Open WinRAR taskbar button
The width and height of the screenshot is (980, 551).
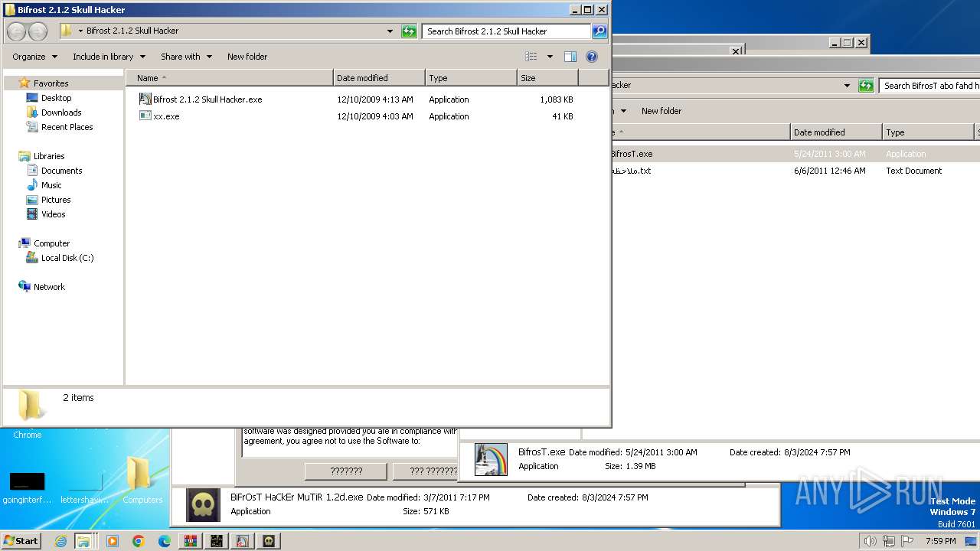190,541
